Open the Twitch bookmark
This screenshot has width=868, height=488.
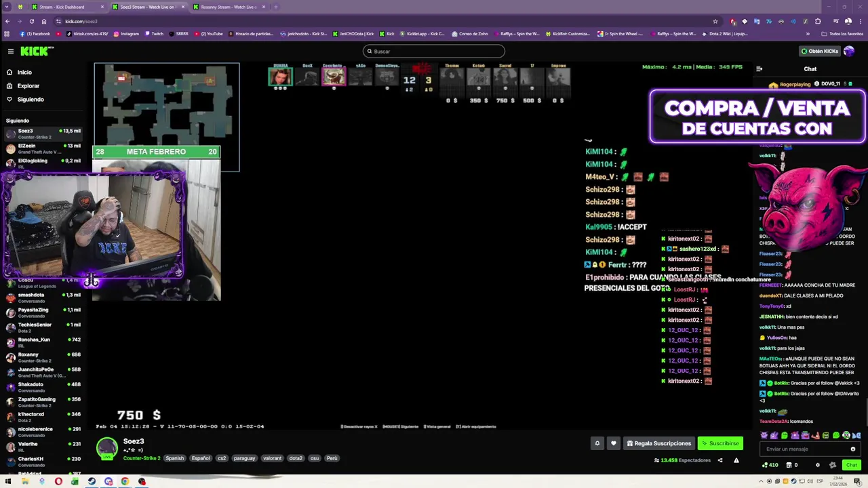click(x=153, y=34)
